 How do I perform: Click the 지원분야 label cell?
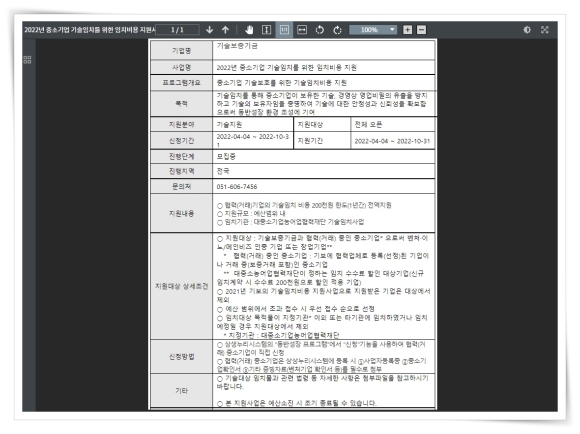[x=181, y=125]
